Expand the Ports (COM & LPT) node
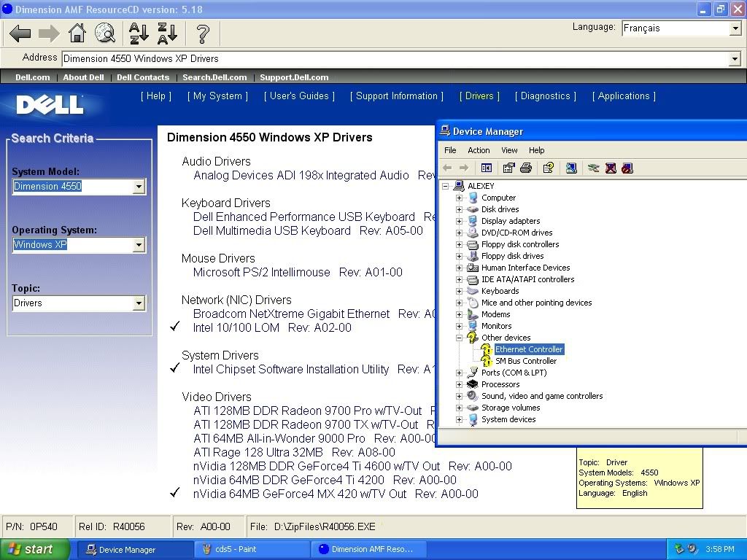 tap(460, 373)
